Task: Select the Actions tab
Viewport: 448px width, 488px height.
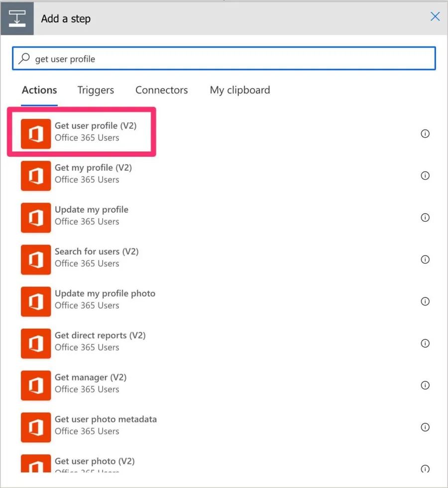Action: tap(39, 90)
